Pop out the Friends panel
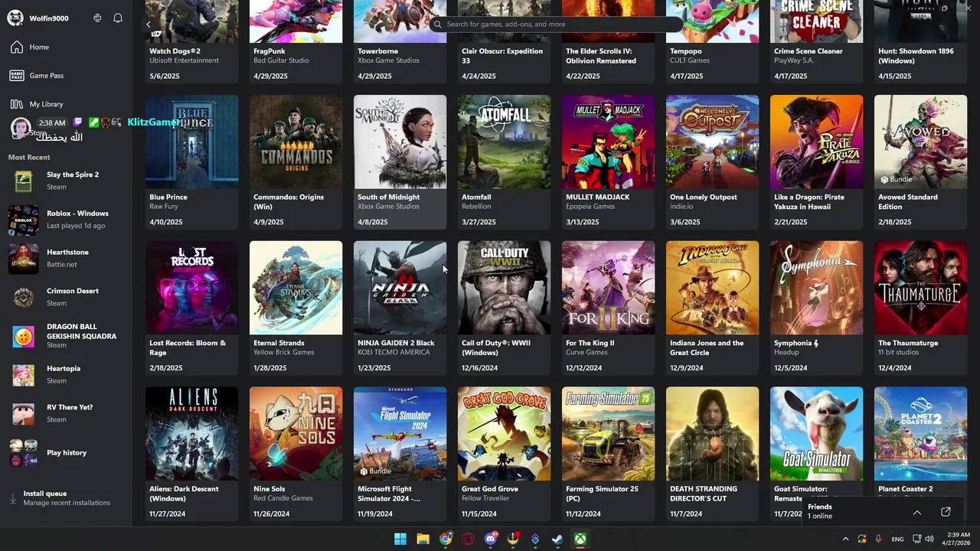Screen dimensions: 980x551 [x=946, y=512]
